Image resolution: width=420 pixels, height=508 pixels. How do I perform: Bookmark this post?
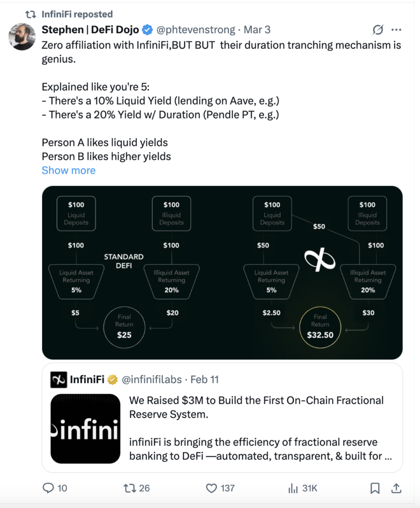375,488
